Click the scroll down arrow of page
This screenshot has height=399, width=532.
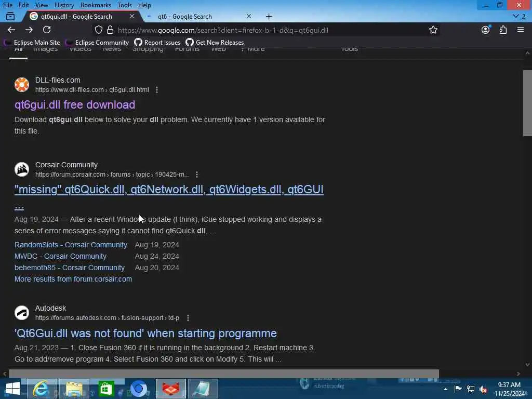(x=527, y=364)
